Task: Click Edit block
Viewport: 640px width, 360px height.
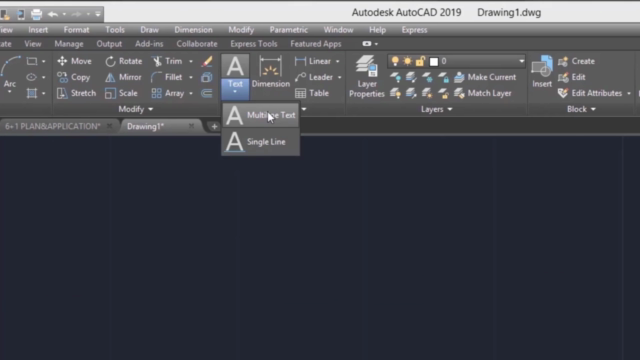Action: pos(571,77)
